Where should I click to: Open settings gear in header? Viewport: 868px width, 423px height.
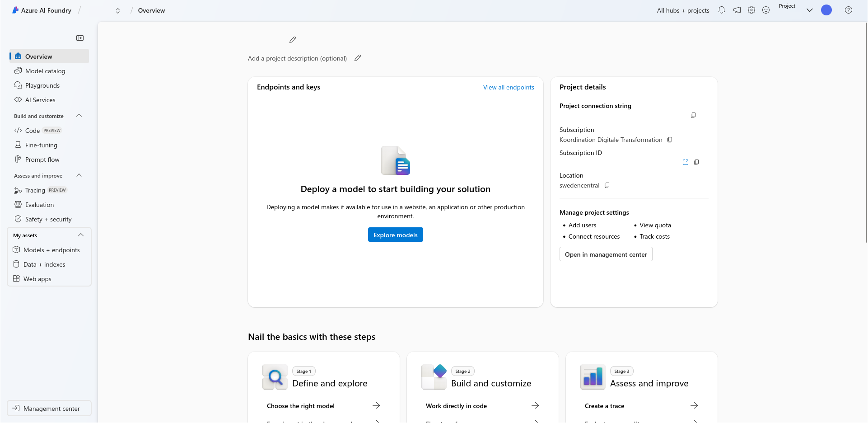point(751,10)
